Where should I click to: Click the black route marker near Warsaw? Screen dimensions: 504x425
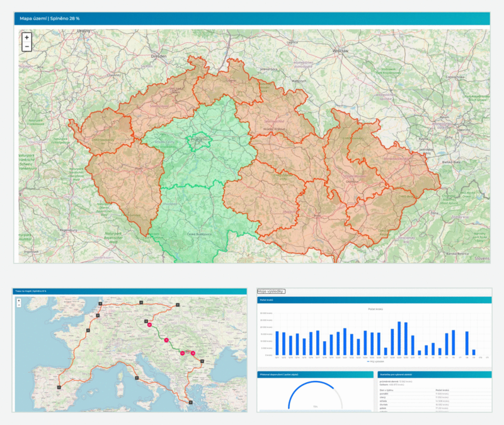point(178,305)
